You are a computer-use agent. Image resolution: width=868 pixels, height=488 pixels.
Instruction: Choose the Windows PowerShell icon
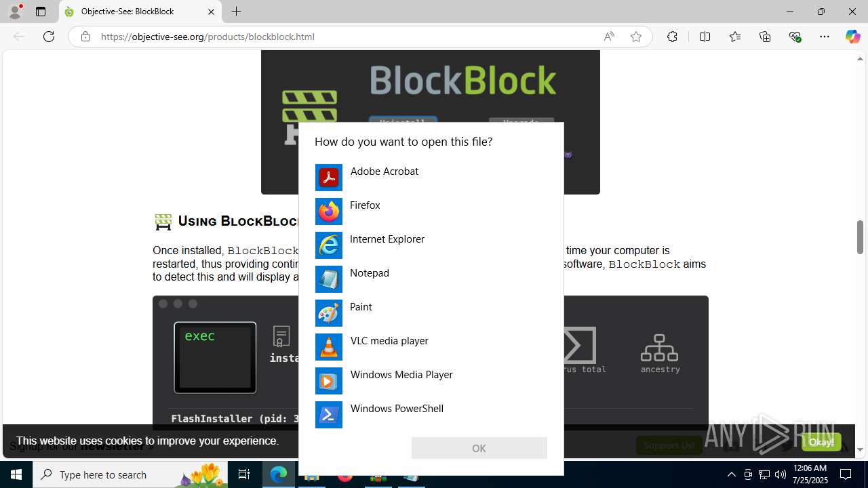click(x=329, y=415)
